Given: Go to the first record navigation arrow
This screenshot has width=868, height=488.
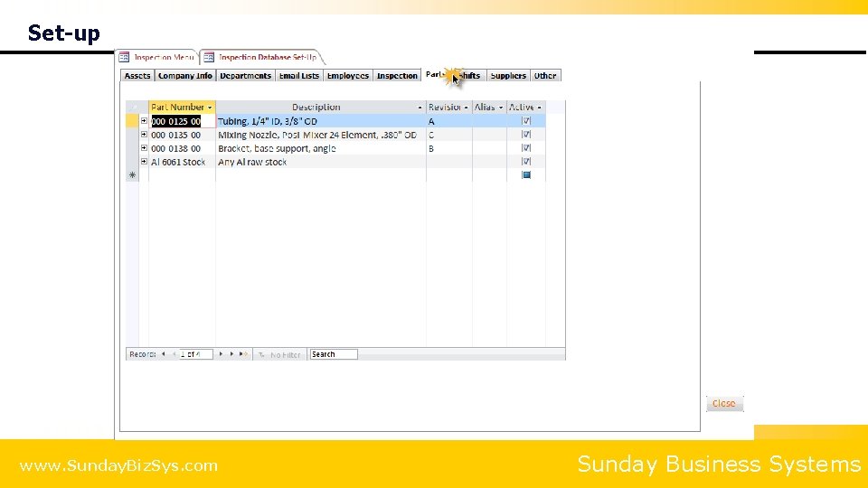Looking at the screenshot, I should click(164, 354).
